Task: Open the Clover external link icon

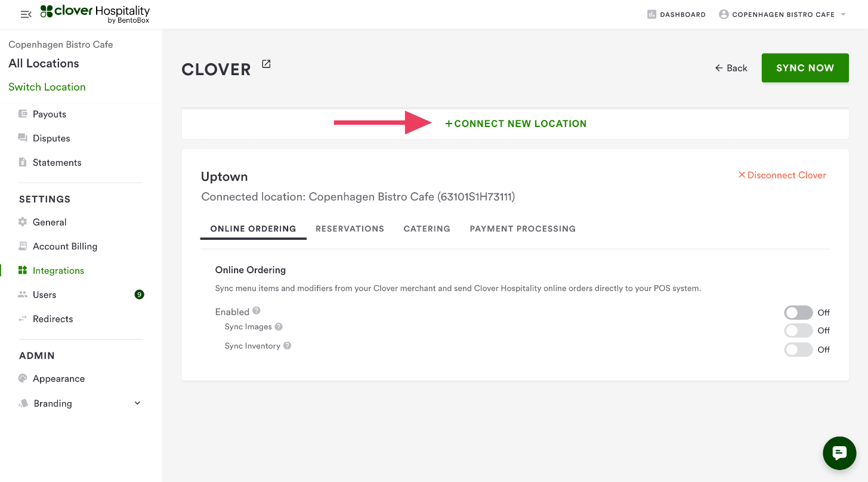Action: (x=266, y=64)
